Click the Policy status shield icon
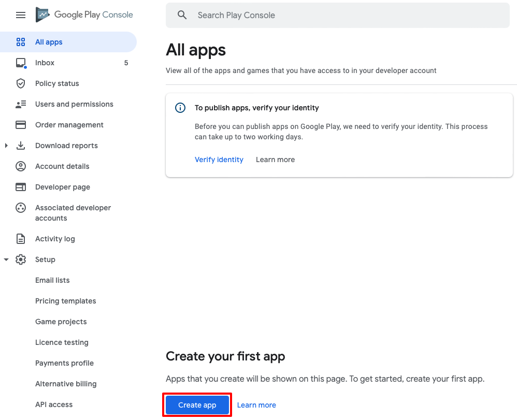Viewport: 517px width, 420px height. pyautogui.click(x=21, y=83)
